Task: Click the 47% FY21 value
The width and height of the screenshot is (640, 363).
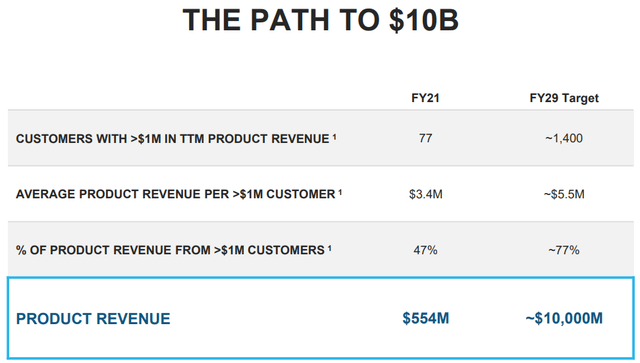Action: 425,250
